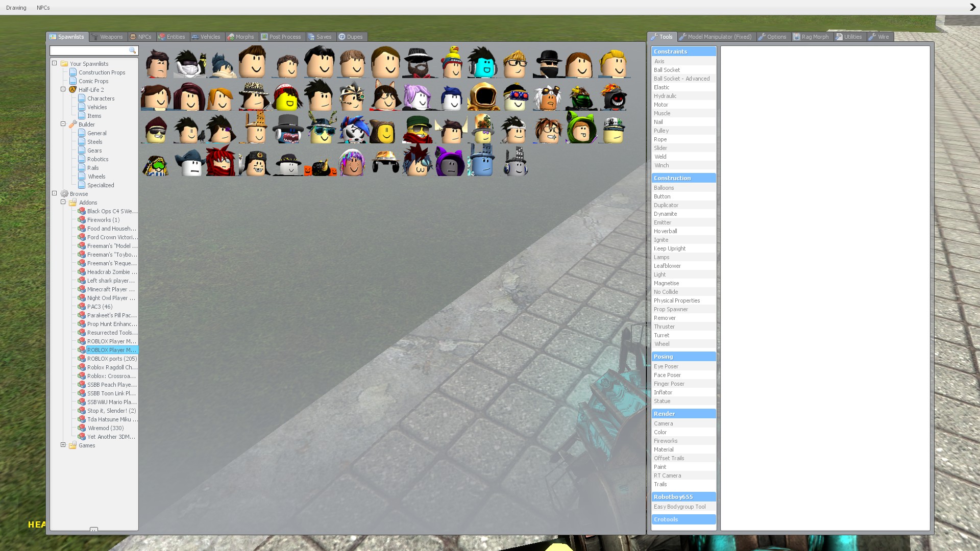Image resolution: width=980 pixels, height=551 pixels.
Task: Switch to the Wire tab
Action: 880,37
